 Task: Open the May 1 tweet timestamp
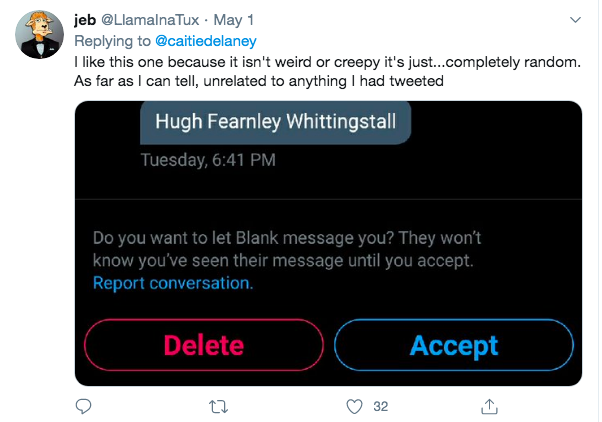pyautogui.click(x=234, y=20)
